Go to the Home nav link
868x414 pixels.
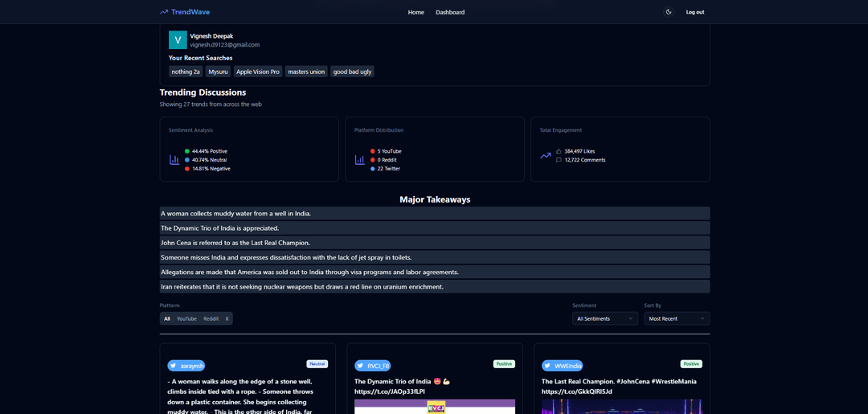click(416, 12)
